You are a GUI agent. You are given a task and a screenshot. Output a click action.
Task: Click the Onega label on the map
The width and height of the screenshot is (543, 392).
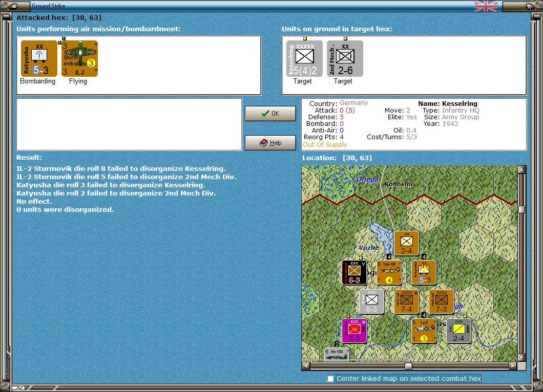click(x=367, y=179)
